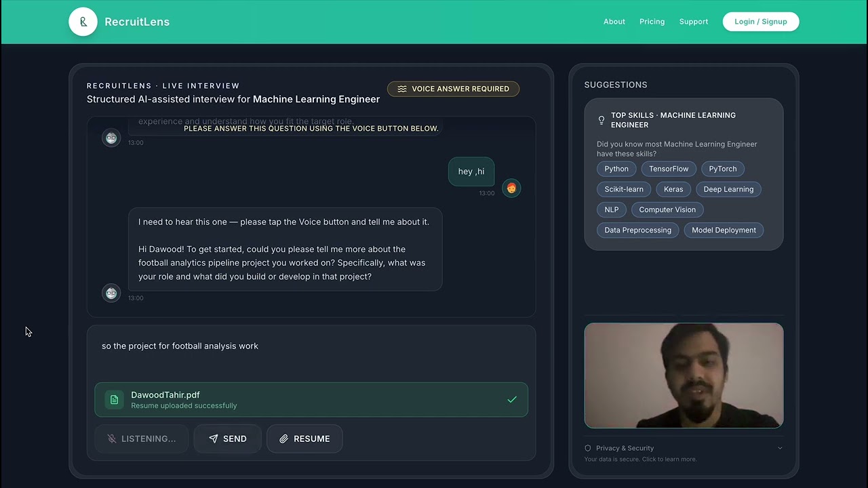
Task: Click the paperclip icon on Resume
Action: 284,439
